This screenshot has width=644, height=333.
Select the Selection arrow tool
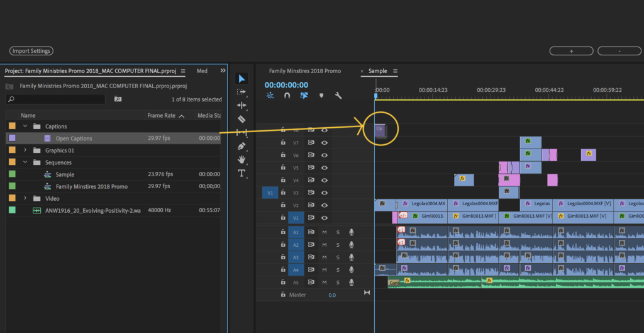point(242,79)
